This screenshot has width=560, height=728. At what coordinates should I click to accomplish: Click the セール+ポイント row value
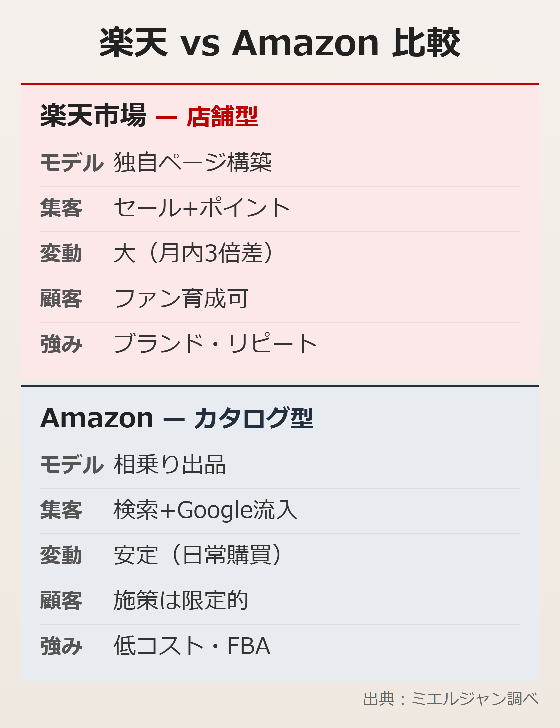click(202, 208)
